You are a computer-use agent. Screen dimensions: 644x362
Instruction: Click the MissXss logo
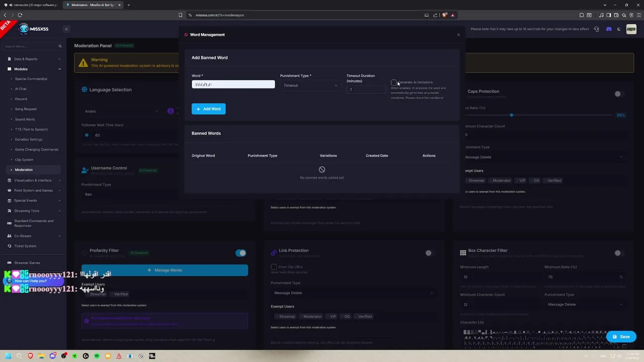(x=34, y=29)
